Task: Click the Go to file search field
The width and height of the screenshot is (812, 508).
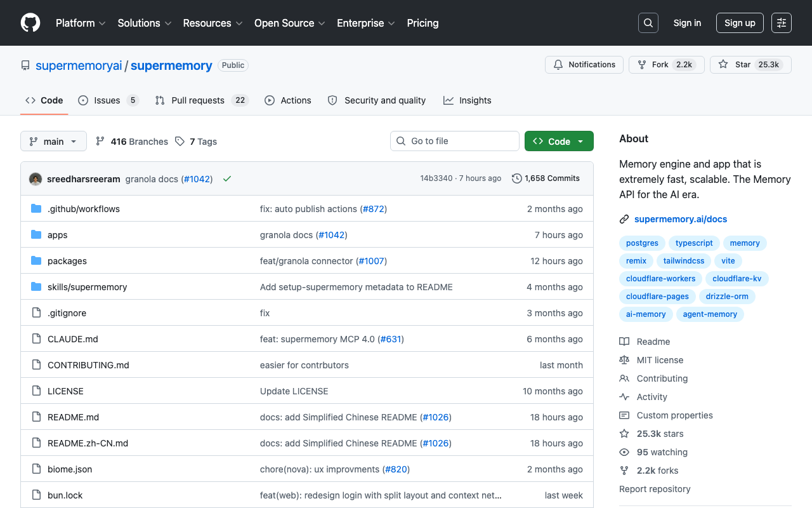Action: tap(455, 141)
